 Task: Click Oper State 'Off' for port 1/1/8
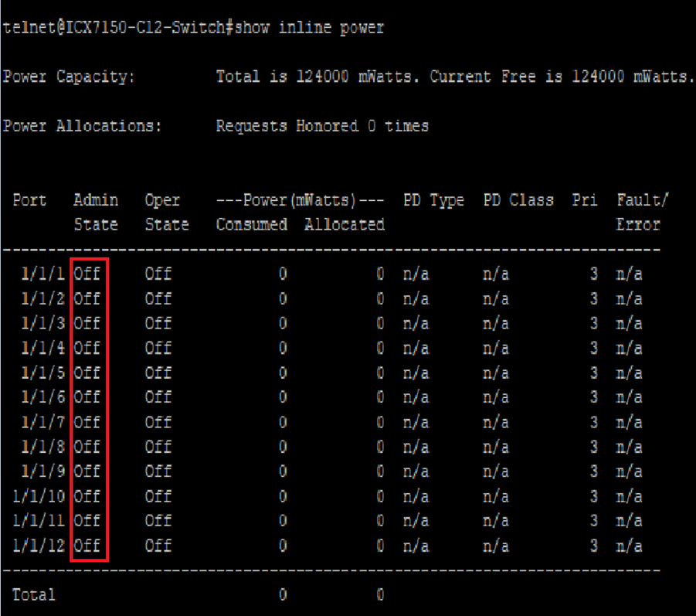pyautogui.click(x=158, y=447)
